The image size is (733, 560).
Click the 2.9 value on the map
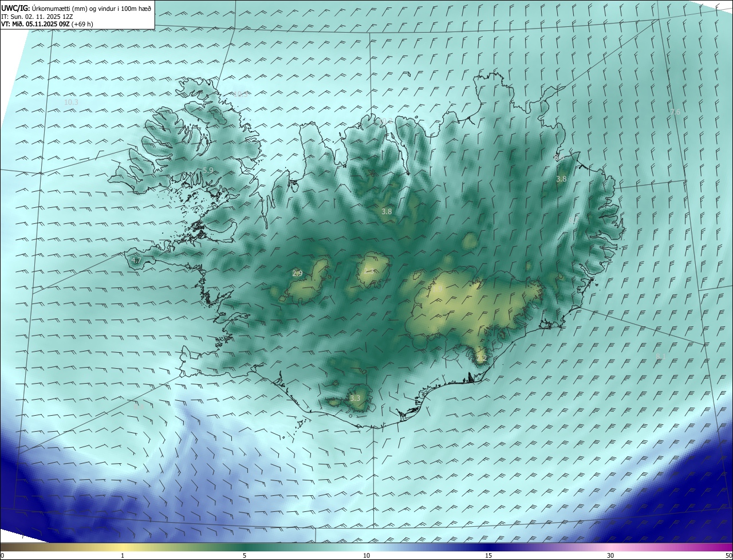297,274
